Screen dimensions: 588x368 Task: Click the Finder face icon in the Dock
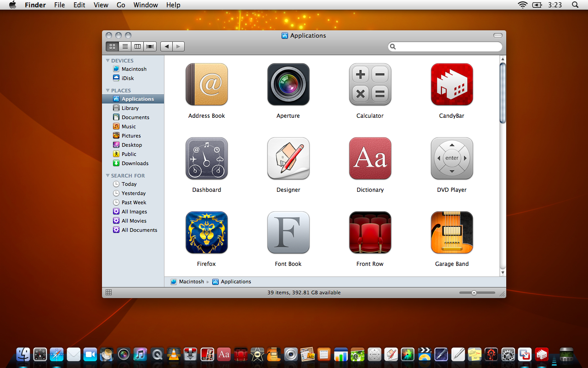point(23,354)
